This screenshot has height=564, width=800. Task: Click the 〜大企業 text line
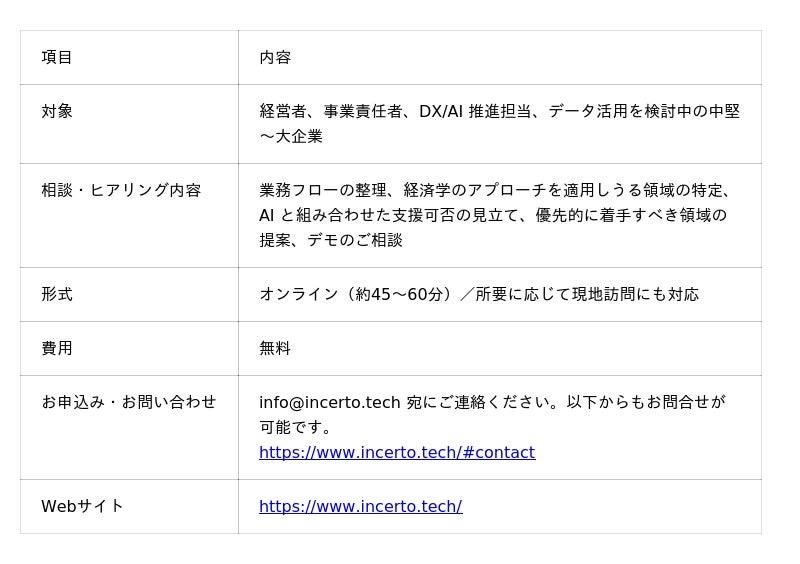[x=291, y=137]
